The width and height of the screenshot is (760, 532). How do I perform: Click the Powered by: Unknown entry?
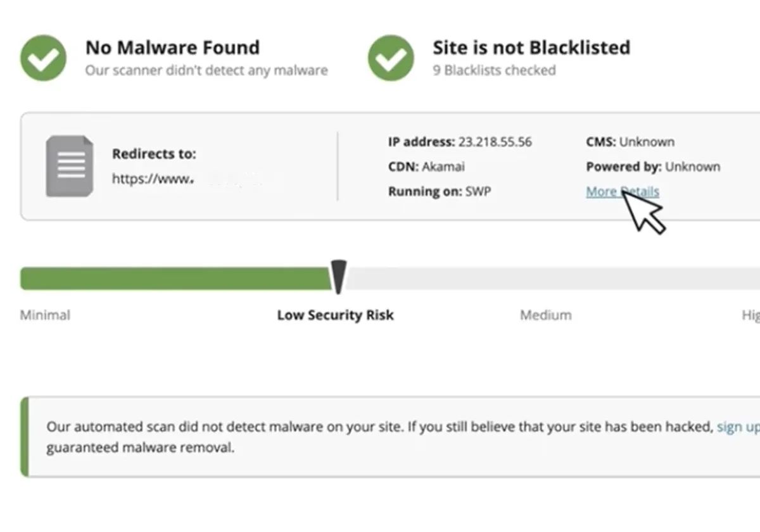pos(653,167)
